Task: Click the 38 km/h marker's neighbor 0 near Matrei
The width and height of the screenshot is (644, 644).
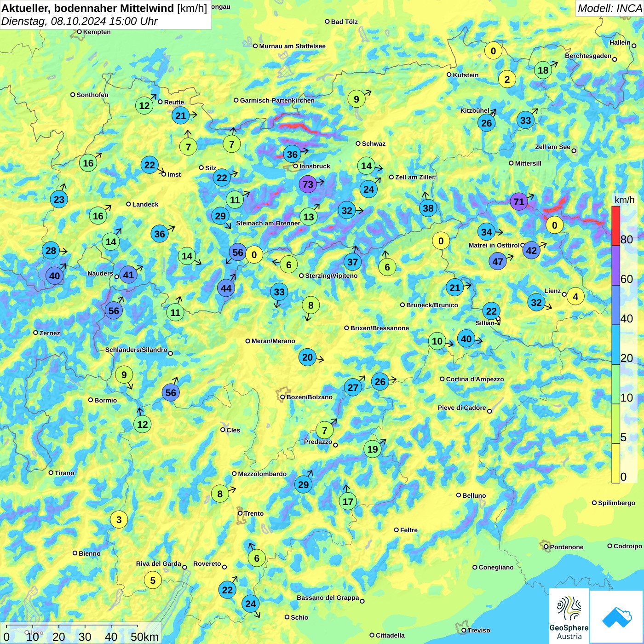Action: pyautogui.click(x=441, y=241)
